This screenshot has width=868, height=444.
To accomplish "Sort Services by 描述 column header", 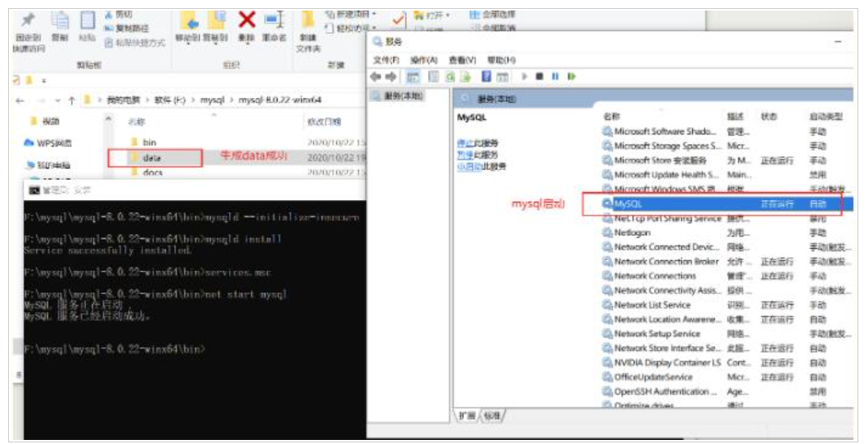I will tap(734, 117).
